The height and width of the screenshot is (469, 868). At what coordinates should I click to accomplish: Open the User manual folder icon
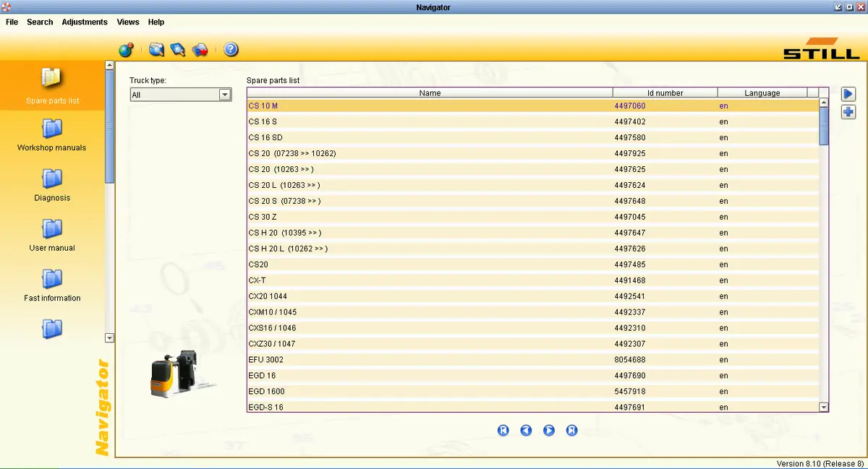tap(52, 228)
